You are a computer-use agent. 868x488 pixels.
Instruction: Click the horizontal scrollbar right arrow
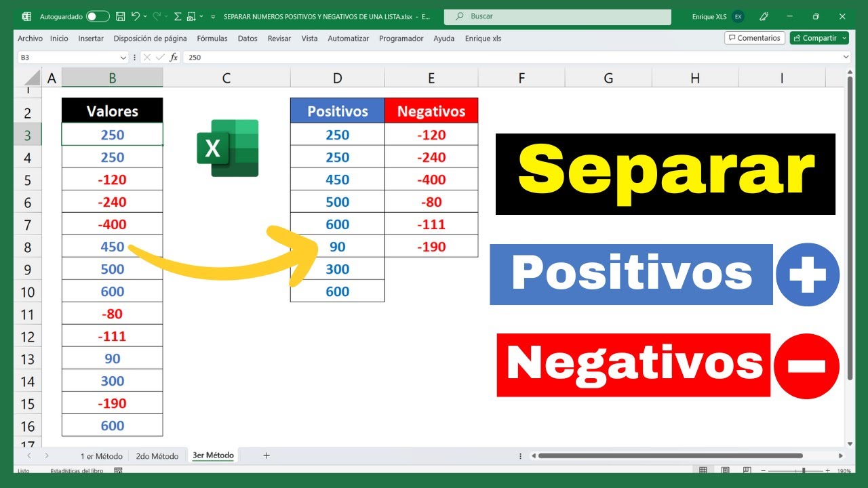[841, 456]
